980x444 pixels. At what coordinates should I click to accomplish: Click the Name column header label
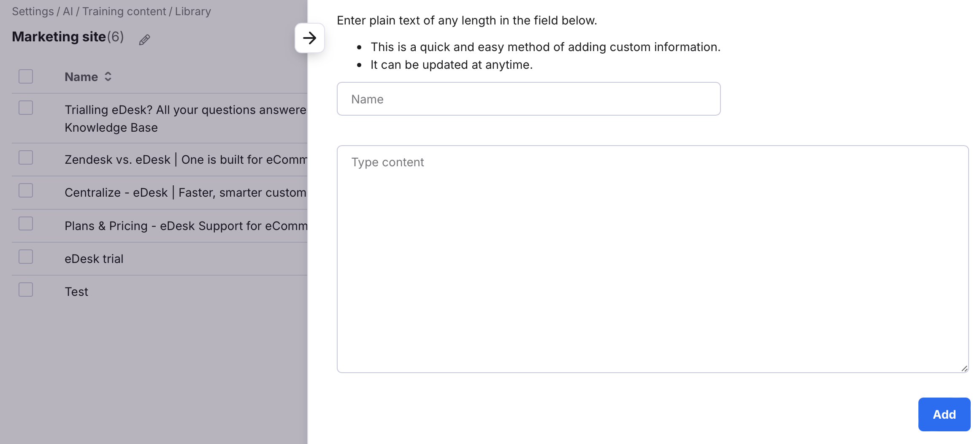[81, 77]
